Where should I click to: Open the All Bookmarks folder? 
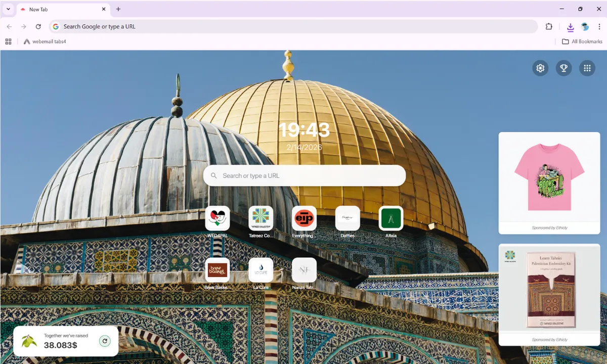[x=582, y=41]
